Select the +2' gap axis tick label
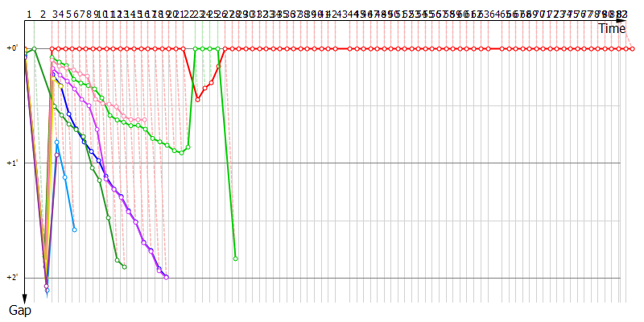Viewport: 644px width, 322px height. [12, 278]
